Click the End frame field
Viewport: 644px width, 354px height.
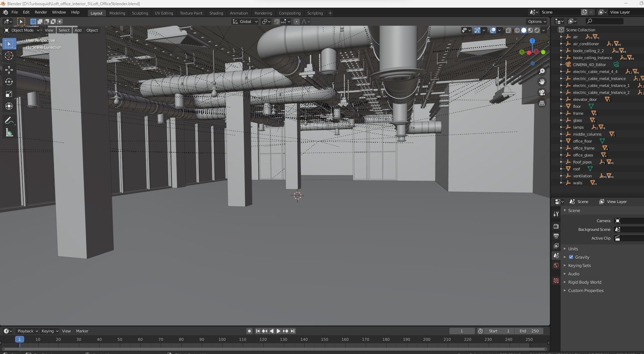click(x=529, y=331)
